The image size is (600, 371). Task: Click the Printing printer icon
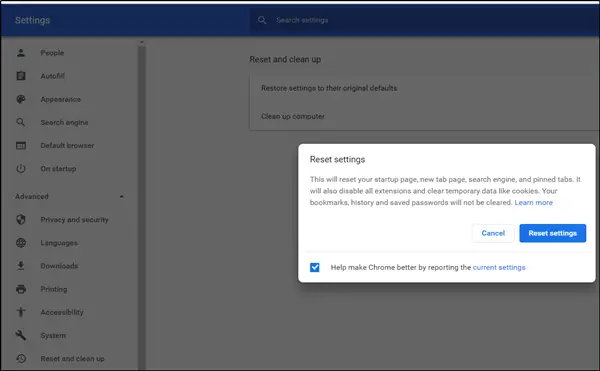pyautogui.click(x=21, y=289)
